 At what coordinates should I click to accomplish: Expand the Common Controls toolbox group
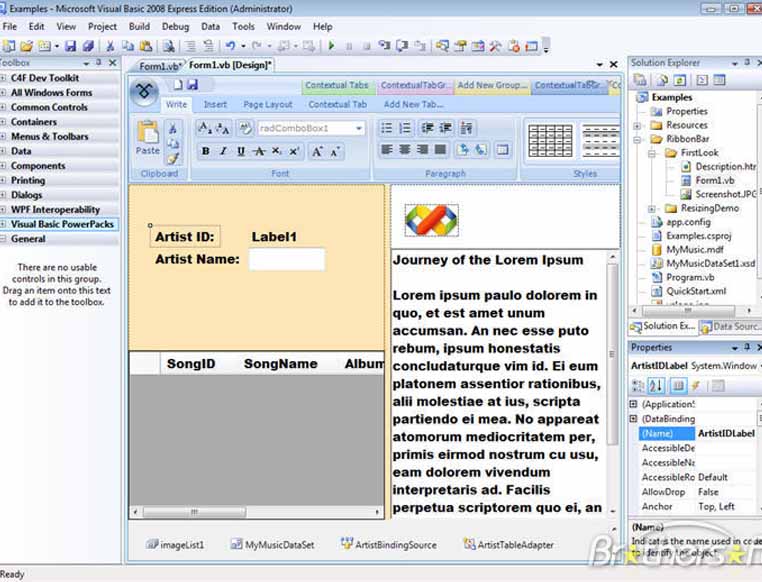pos(3,107)
